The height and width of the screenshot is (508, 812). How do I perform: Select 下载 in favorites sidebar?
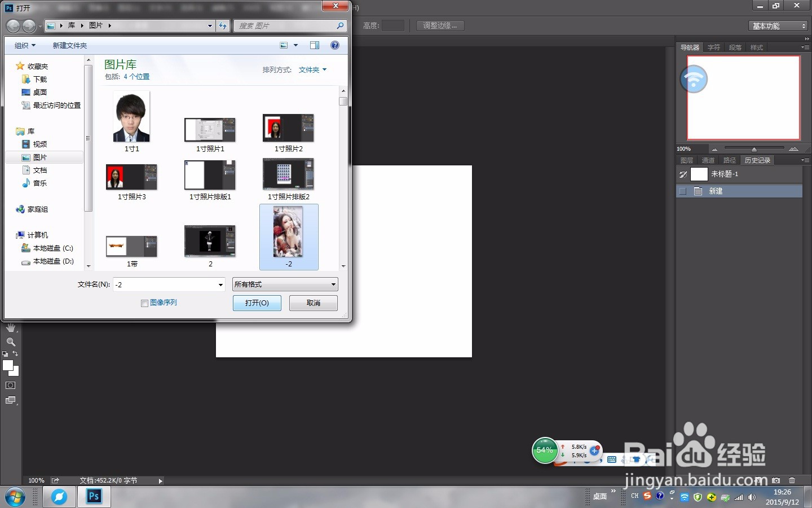[40, 80]
